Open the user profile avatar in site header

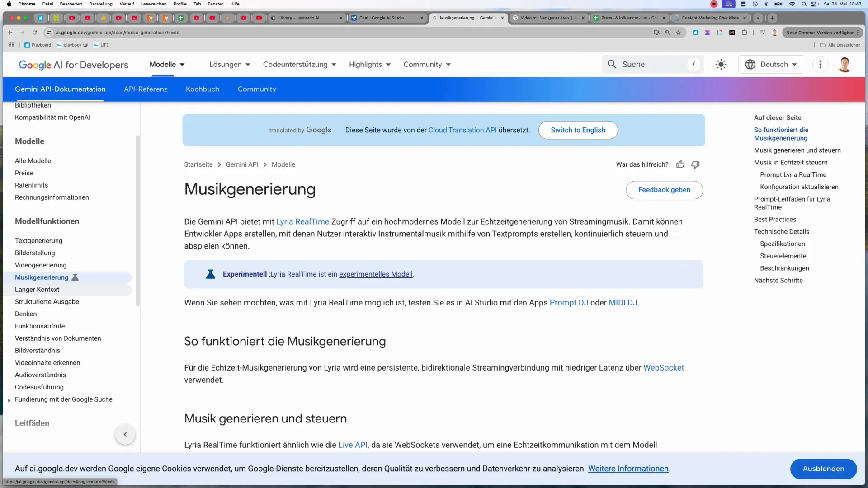point(844,65)
